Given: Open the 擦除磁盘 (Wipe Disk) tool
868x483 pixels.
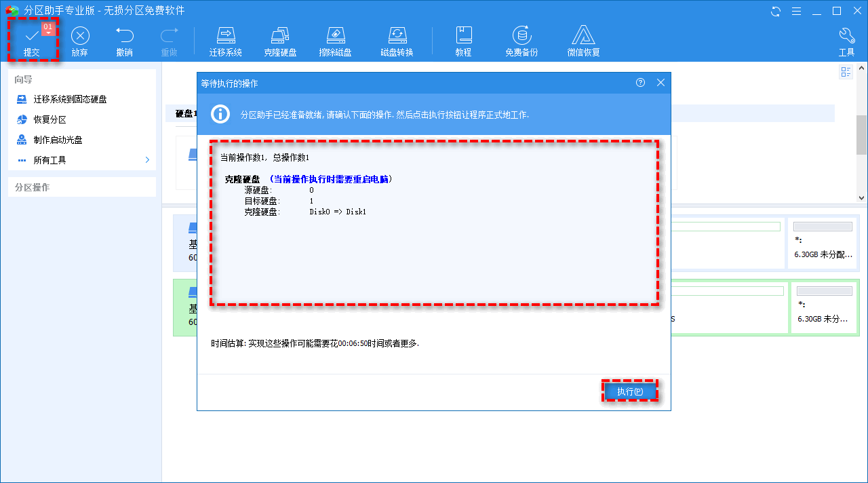Looking at the screenshot, I should pyautogui.click(x=336, y=39).
